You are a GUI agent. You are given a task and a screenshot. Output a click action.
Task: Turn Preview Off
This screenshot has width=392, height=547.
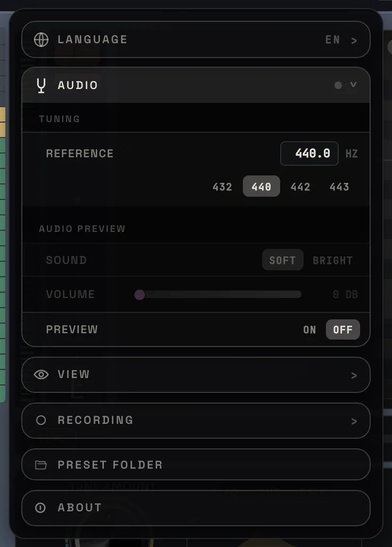point(343,329)
